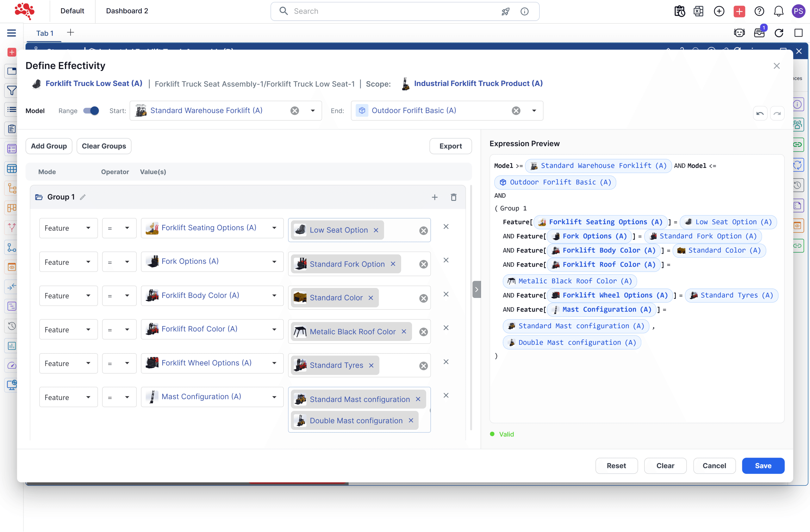The height and width of the screenshot is (532, 810).
Task: Undo the last effectivity change
Action: 760,113
